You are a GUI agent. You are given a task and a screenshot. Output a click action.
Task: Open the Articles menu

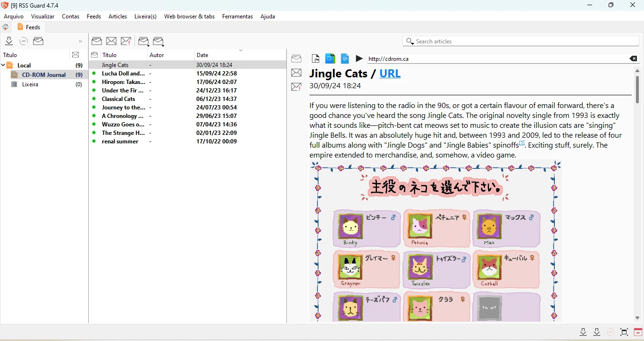coord(118,16)
